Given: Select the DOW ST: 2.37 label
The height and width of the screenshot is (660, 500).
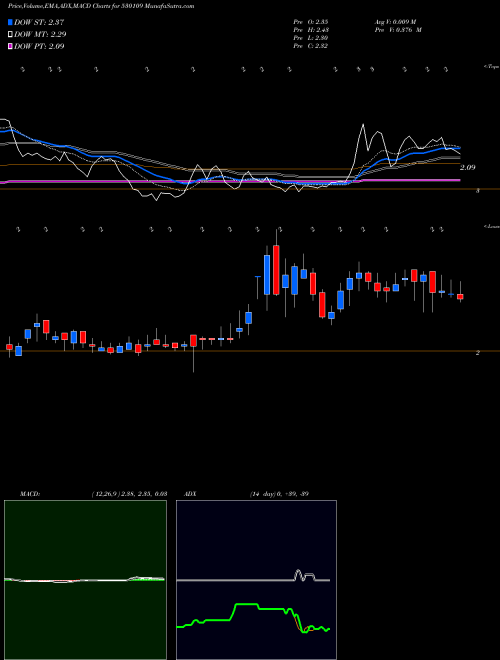Looking at the screenshot, I should pos(39,22).
